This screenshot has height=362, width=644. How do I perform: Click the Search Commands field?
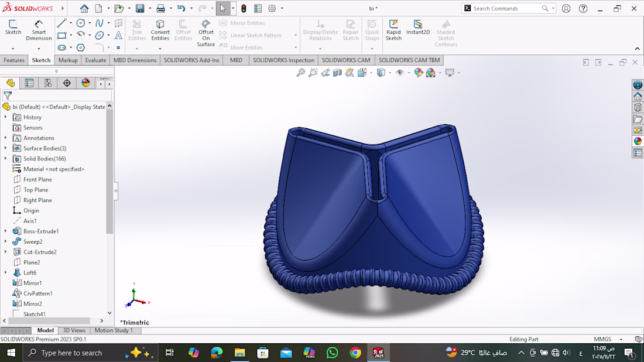click(x=508, y=8)
